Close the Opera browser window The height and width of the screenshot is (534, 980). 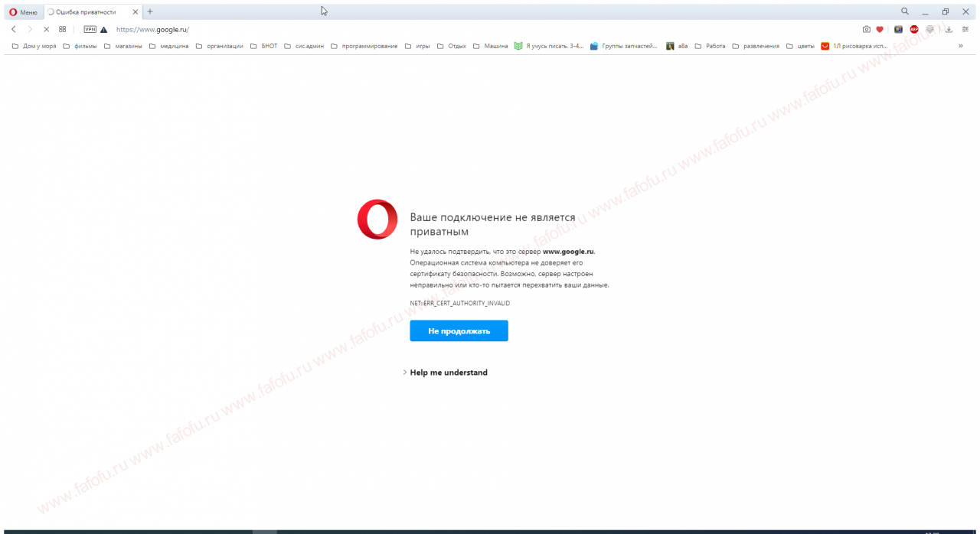click(966, 11)
